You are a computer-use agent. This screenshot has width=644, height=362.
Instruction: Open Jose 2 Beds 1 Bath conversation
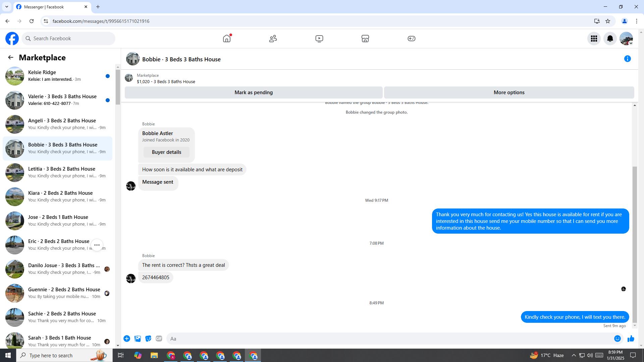pos(57,221)
